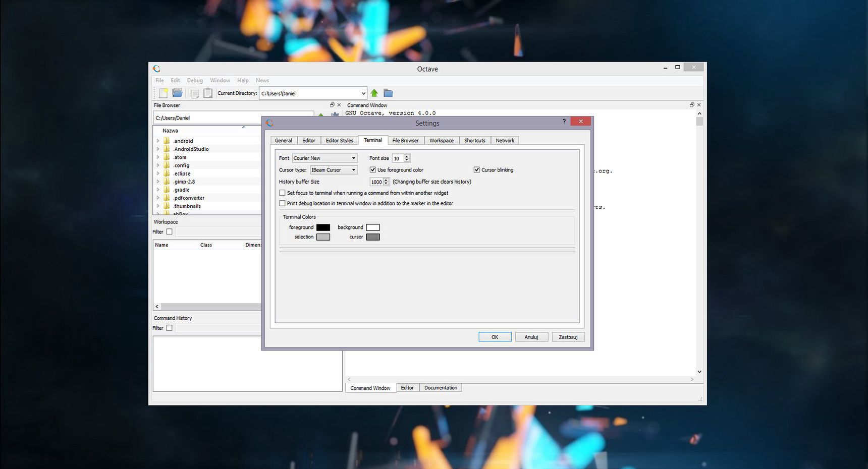Switch to the Editor tab at bottom of Octave
Viewport: 868px width, 469px height.
[x=407, y=388]
